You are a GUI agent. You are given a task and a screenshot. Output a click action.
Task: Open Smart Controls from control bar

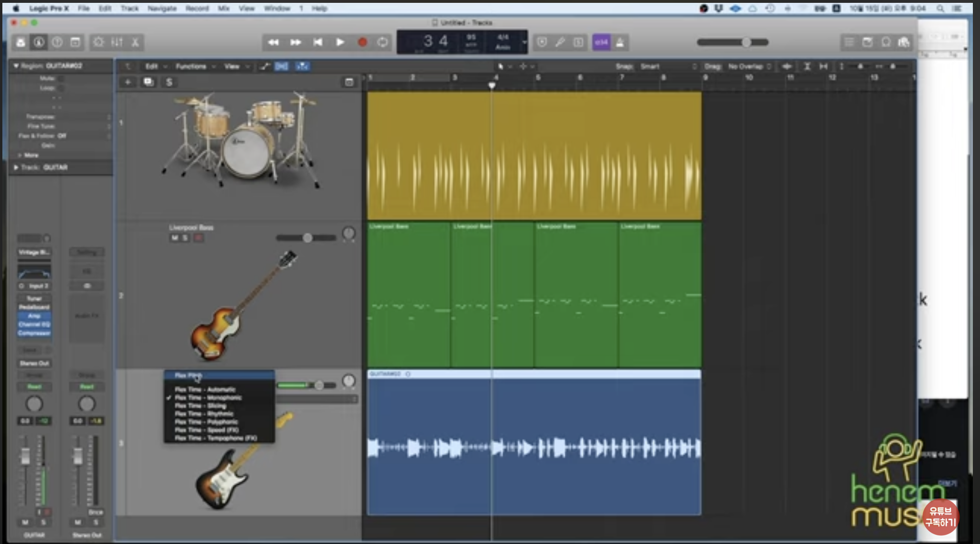coord(98,42)
